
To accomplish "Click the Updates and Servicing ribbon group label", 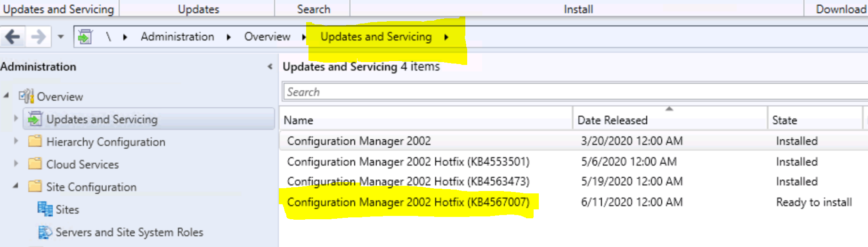I will click(x=58, y=9).
